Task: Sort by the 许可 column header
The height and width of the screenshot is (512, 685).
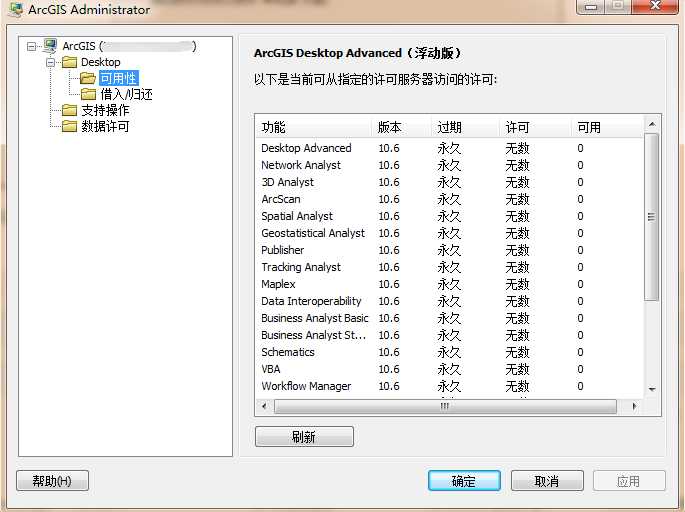Action: point(536,127)
